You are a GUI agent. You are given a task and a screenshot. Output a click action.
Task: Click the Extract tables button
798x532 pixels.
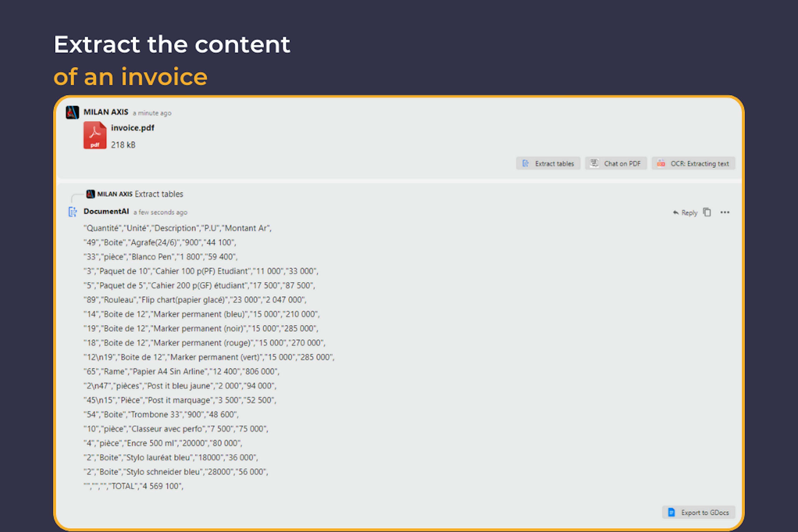pos(548,163)
